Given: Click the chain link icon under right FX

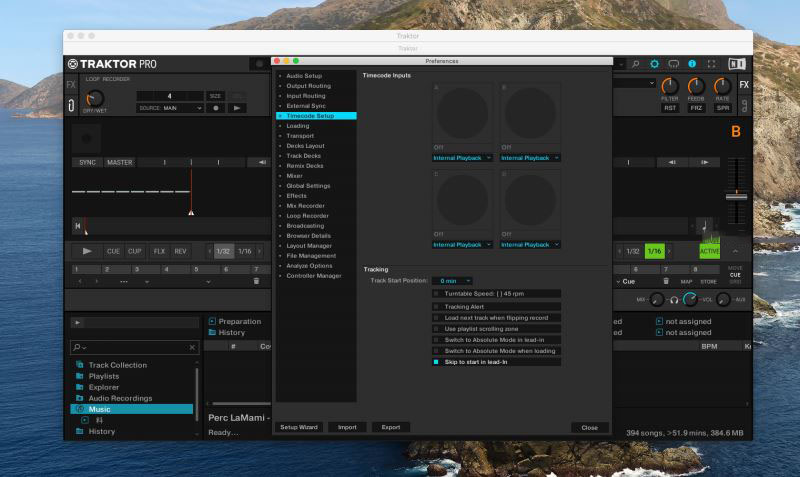Looking at the screenshot, I should pos(744,106).
